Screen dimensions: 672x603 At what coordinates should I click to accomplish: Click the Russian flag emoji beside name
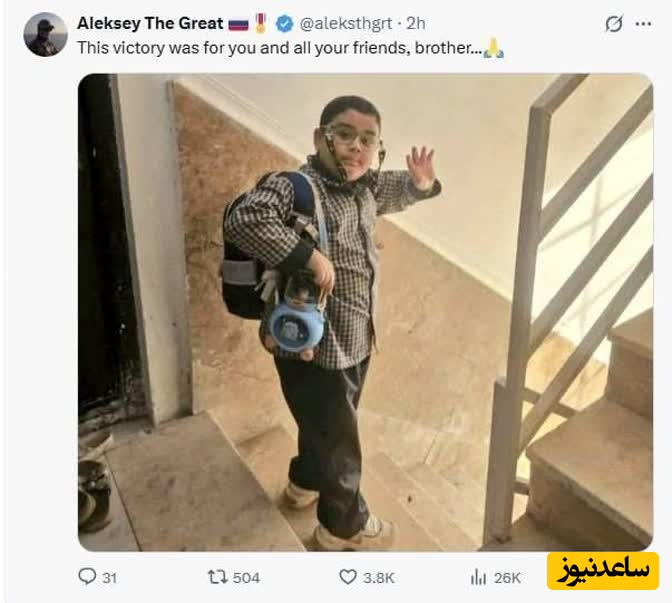pos(238,24)
